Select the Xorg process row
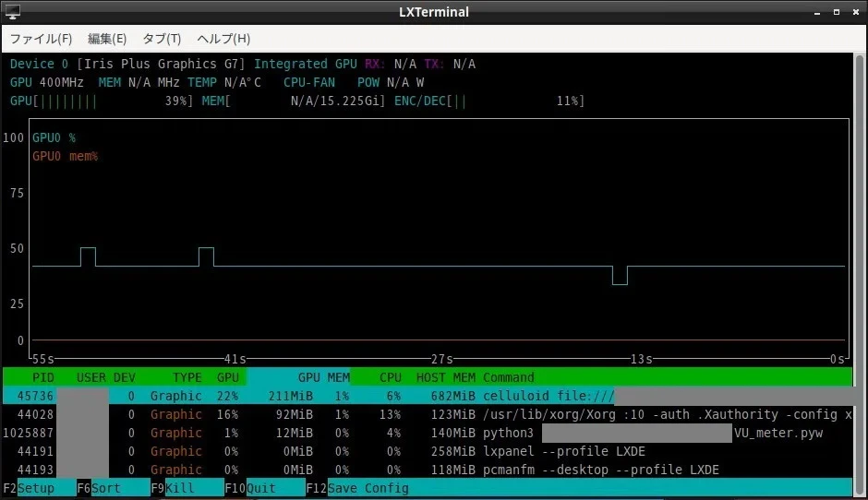The height and width of the screenshot is (500, 868). pos(428,414)
